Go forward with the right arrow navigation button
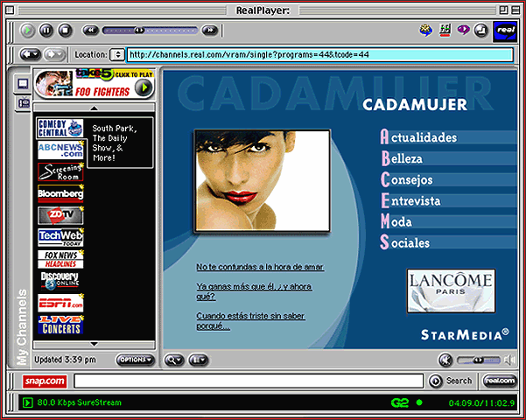 point(54,54)
